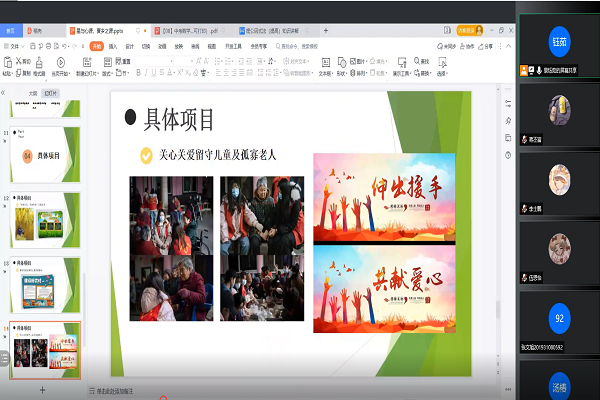Open the Arrange (排列) dropdown
600x400 pixels.
(x=358, y=73)
